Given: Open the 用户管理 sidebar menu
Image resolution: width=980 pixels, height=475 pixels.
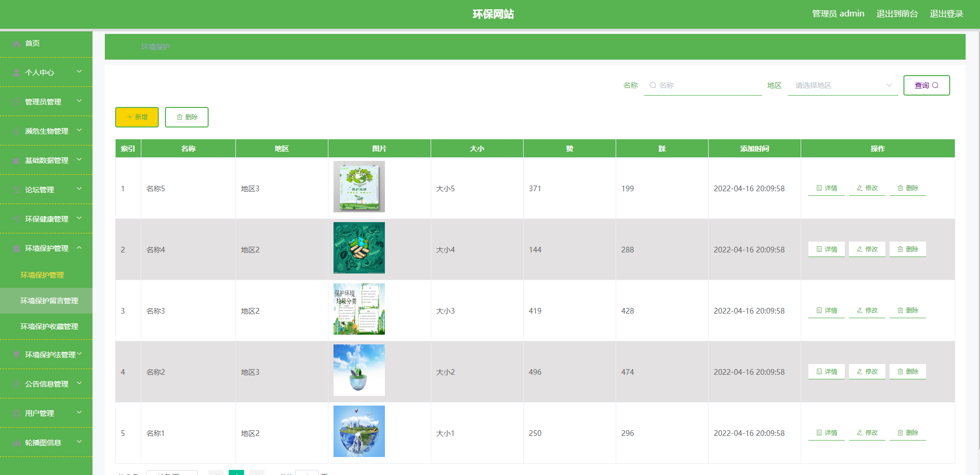Looking at the screenshot, I should coord(46,413).
